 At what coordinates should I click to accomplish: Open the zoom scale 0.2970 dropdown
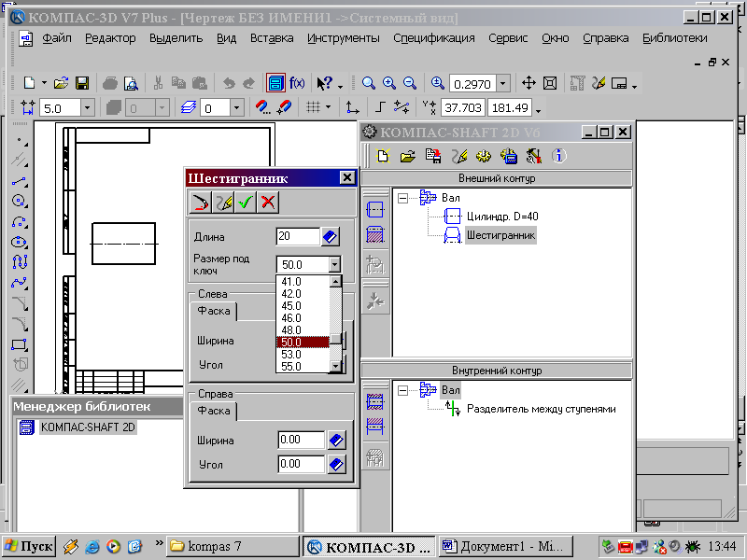click(503, 84)
